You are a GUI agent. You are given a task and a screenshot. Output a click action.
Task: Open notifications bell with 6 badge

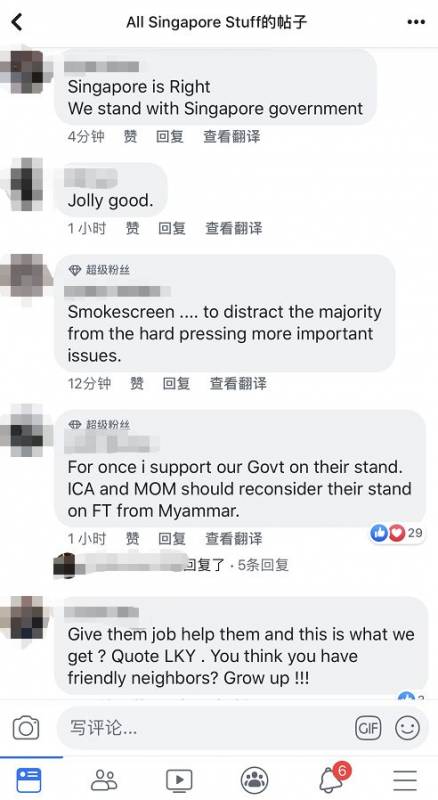[x=331, y=779]
